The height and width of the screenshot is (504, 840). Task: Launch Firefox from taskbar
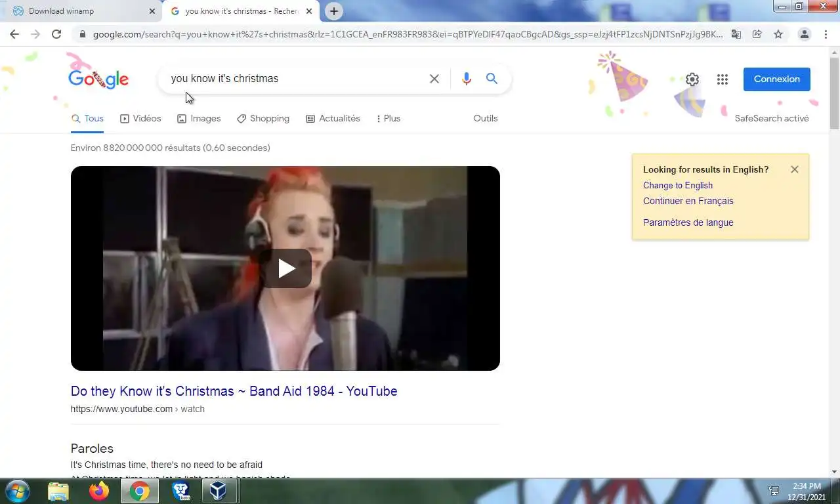pyautogui.click(x=99, y=491)
